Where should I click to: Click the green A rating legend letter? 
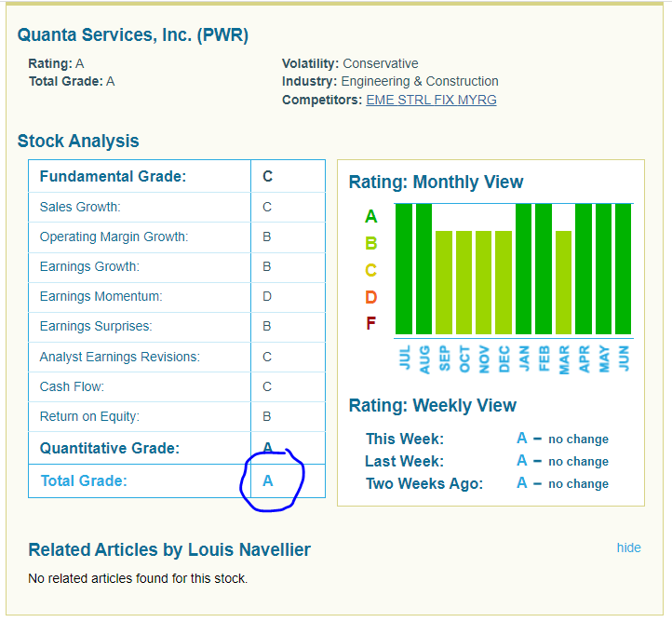[x=371, y=217]
